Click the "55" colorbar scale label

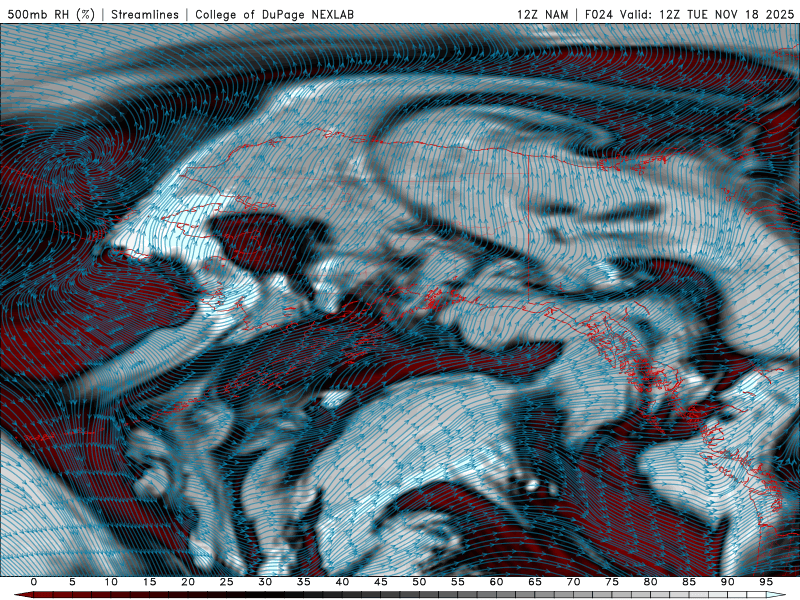point(458,582)
